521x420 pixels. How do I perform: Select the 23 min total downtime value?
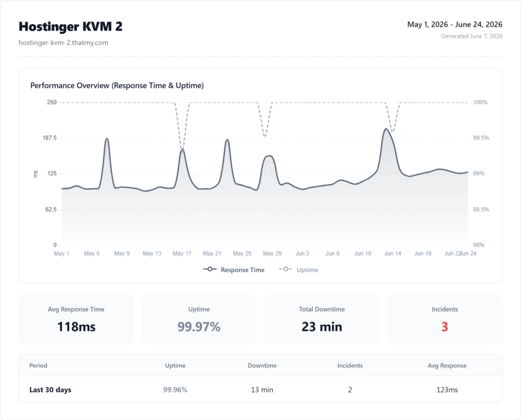[x=322, y=327]
